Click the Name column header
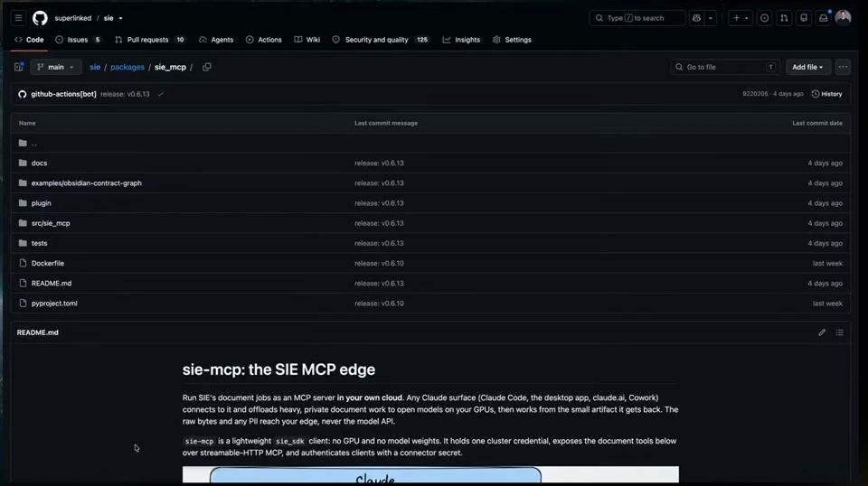 tap(27, 123)
